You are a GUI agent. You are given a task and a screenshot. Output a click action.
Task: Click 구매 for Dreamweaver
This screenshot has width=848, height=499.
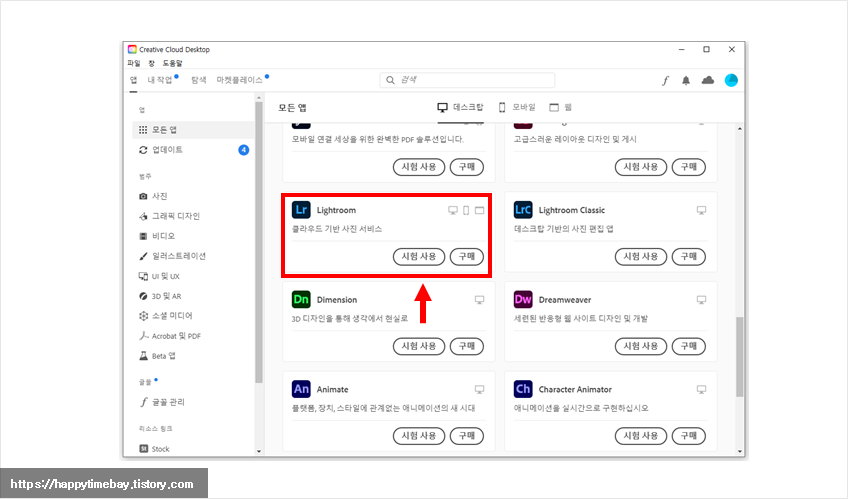[688, 347]
